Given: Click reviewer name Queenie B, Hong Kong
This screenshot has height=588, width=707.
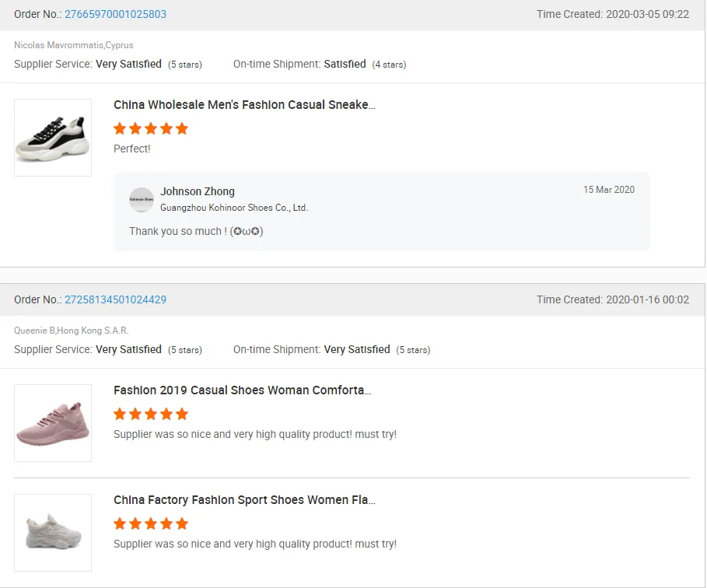Looking at the screenshot, I should (72, 331).
